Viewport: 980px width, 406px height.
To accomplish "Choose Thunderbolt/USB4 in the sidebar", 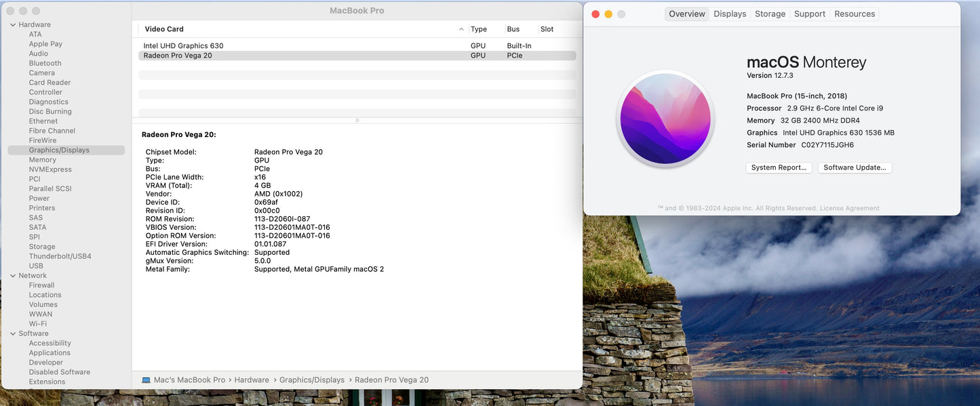I will point(60,256).
